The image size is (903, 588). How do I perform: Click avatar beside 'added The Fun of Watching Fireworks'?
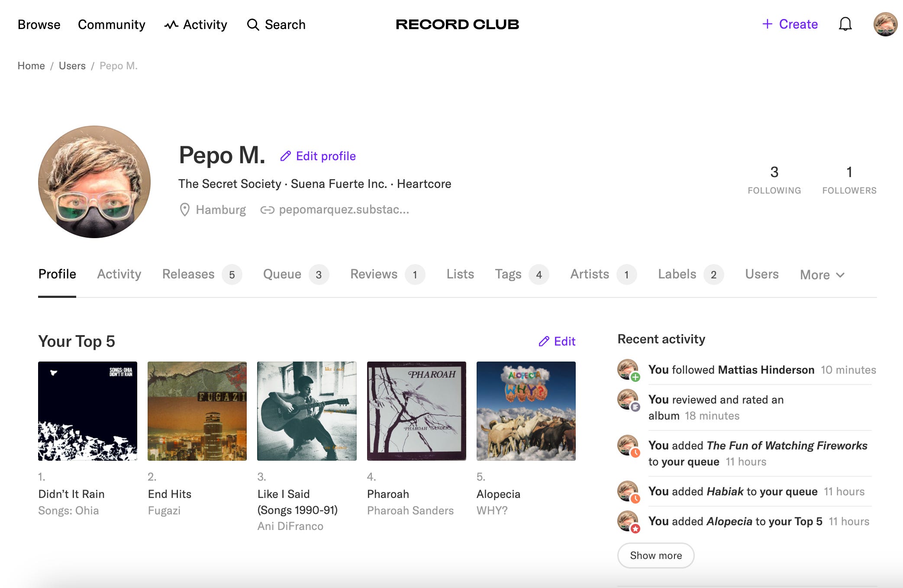point(628,446)
